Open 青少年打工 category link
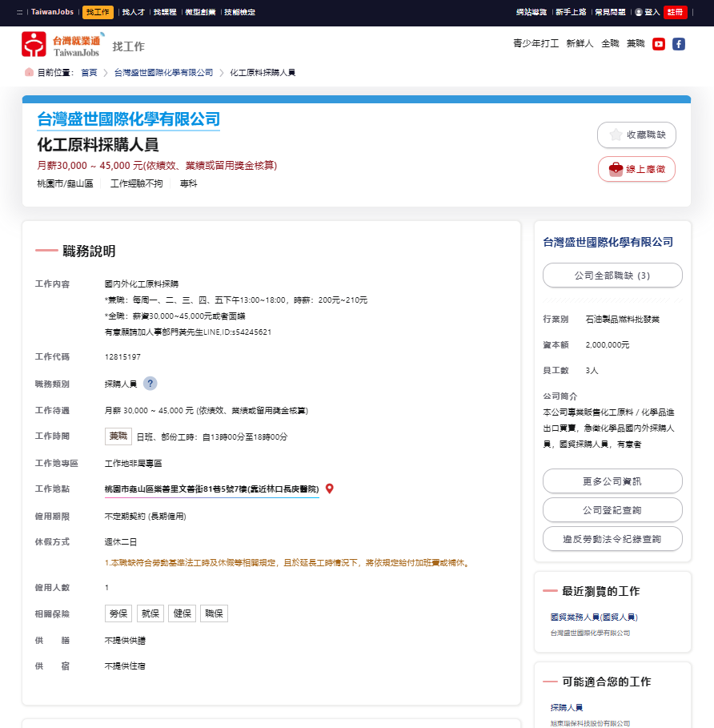 [x=535, y=43]
